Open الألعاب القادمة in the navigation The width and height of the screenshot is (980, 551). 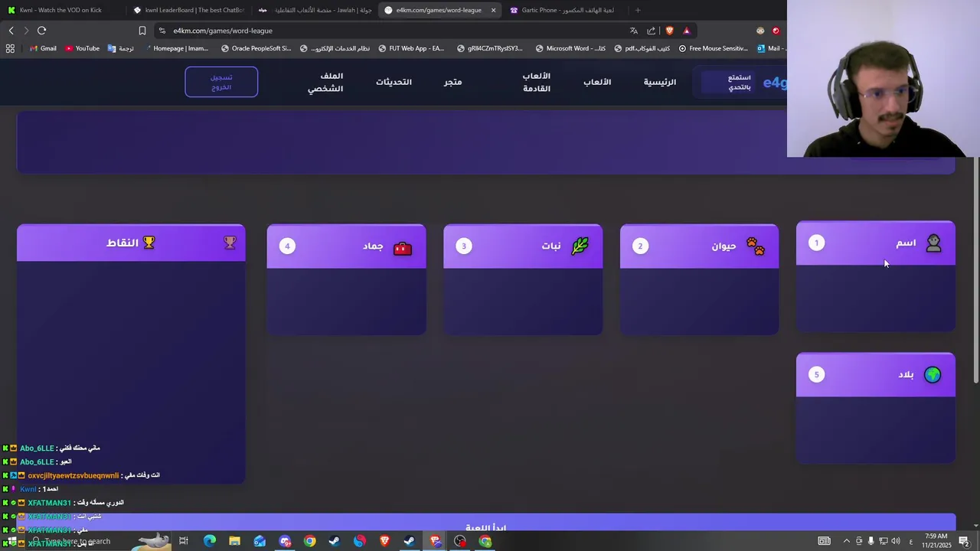(537, 82)
